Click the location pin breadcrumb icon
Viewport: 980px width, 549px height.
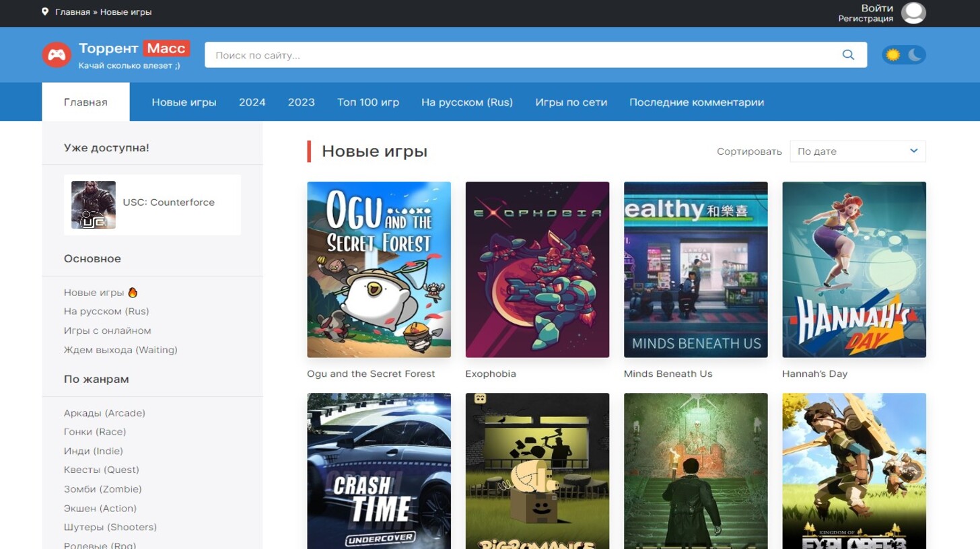[x=45, y=12]
